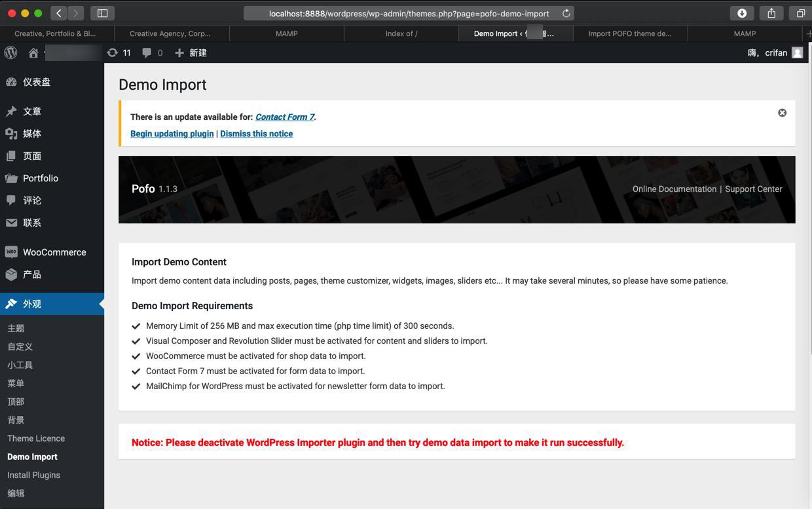Open the 新建 new content menu

point(191,52)
